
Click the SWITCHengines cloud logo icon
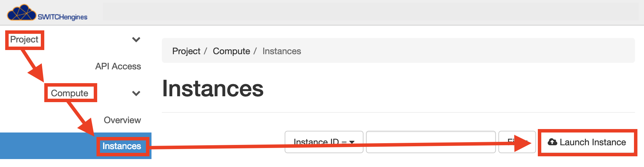21,13
